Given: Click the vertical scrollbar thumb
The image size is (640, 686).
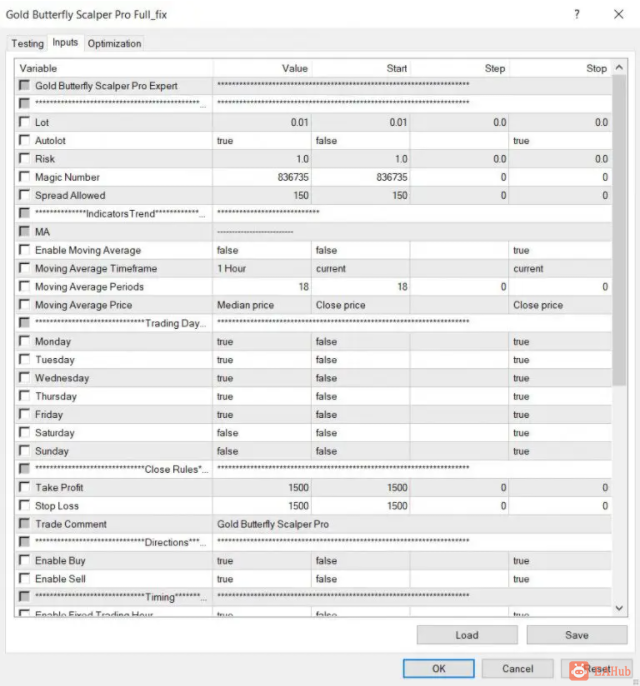Looking at the screenshot, I should 619,230.
